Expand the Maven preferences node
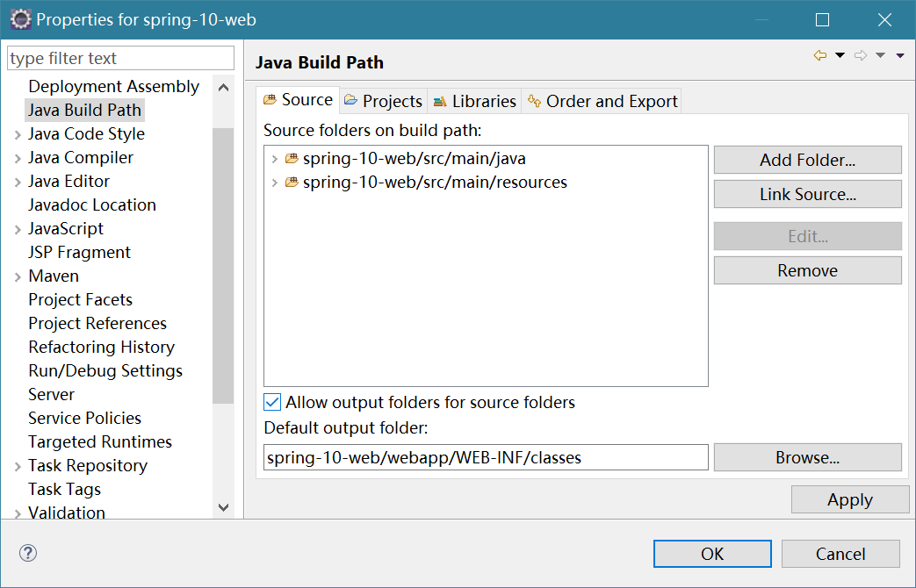 point(18,276)
